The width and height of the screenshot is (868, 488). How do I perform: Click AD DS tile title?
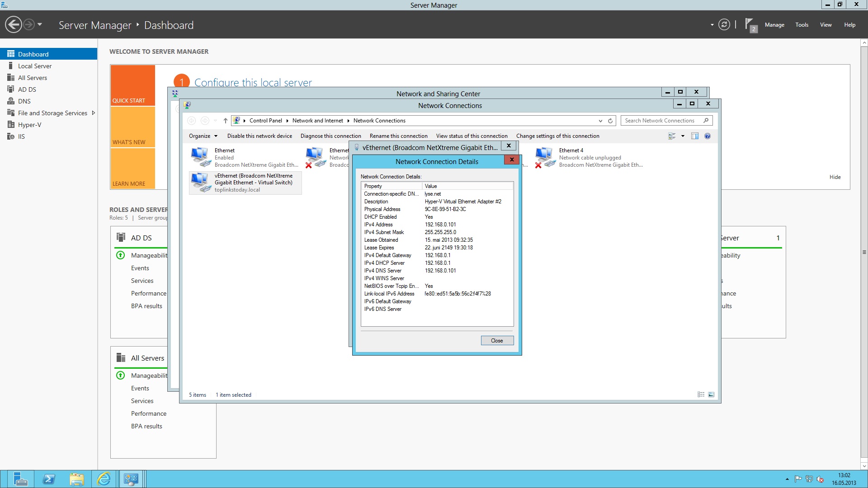(141, 238)
